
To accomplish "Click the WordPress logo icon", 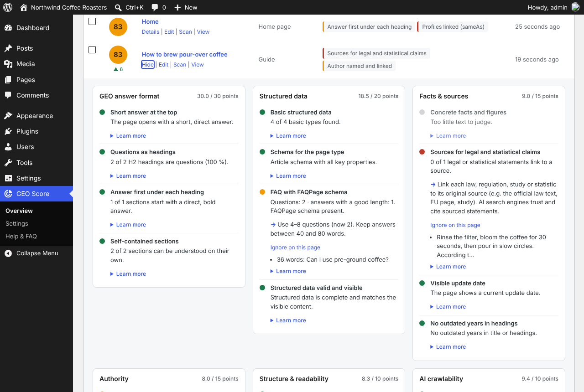I will click(8, 7).
